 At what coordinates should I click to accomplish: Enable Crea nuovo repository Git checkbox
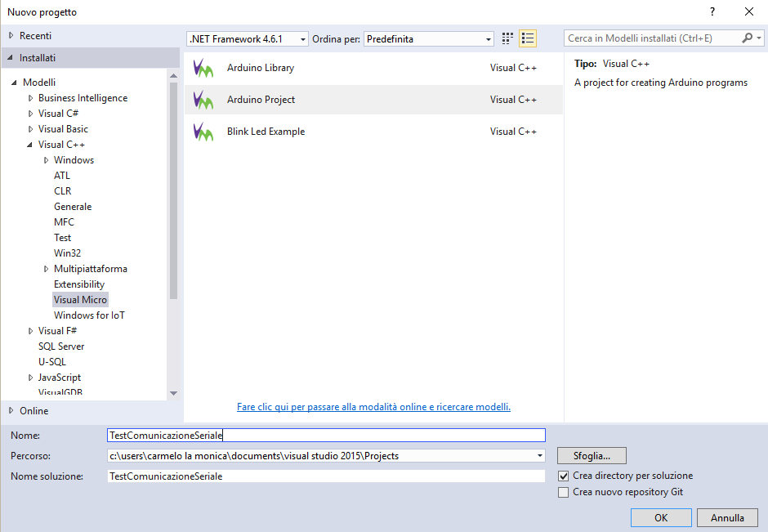[563, 492]
